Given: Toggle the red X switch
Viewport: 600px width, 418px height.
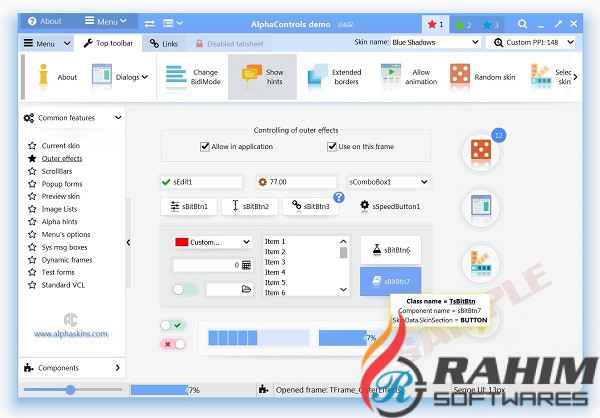Looking at the screenshot, I should (x=173, y=344).
